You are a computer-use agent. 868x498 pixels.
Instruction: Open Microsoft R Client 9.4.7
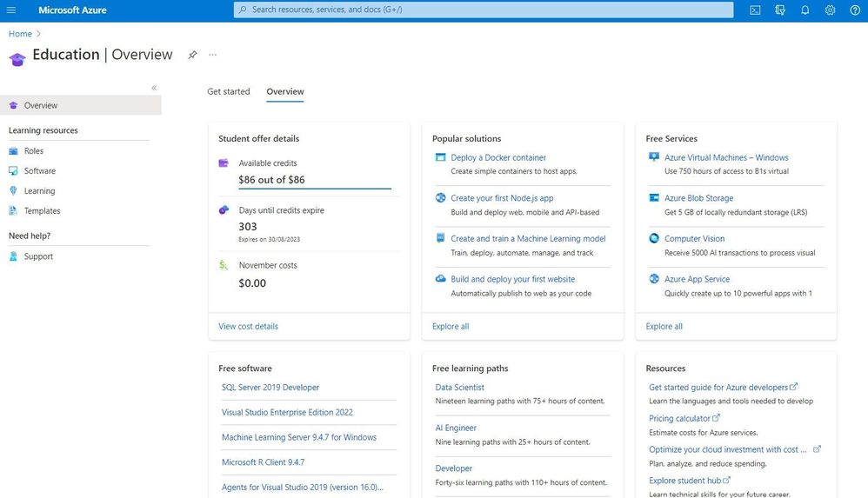[263, 462]
